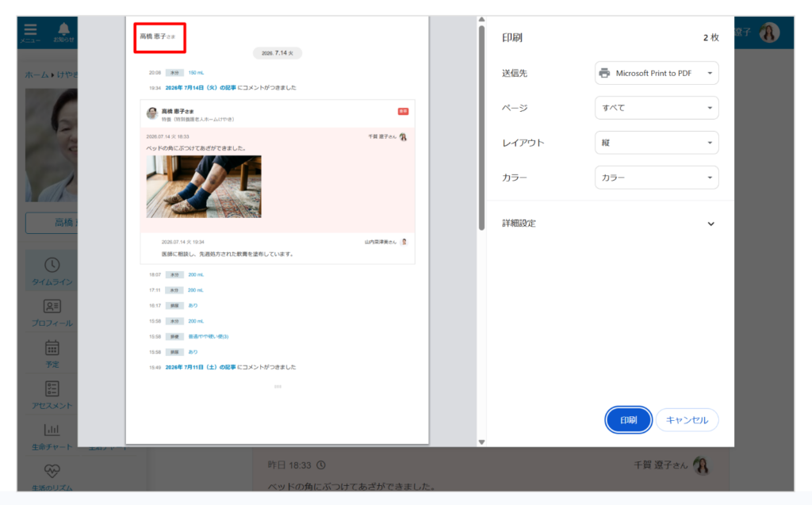Viewport: 812px width, 505px height.
Task: Click the 200 mL entry at 17:11
Action: [196, 290]
